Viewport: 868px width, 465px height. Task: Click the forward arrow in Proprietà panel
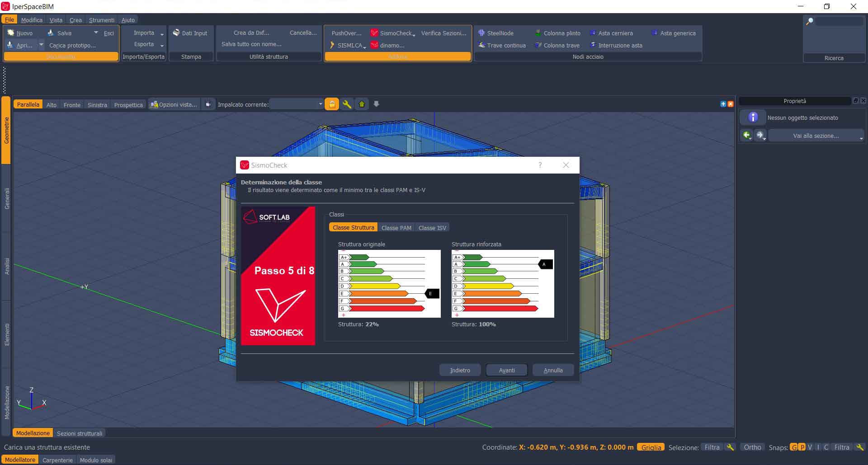pyautogui.click(x=760, y=135)
